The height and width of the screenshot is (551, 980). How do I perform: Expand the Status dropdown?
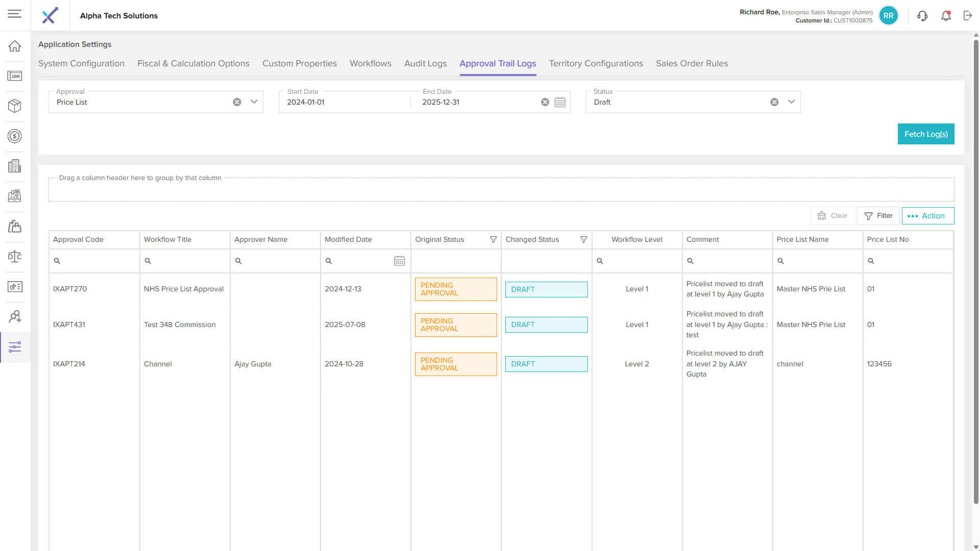[x=791, y=102]
